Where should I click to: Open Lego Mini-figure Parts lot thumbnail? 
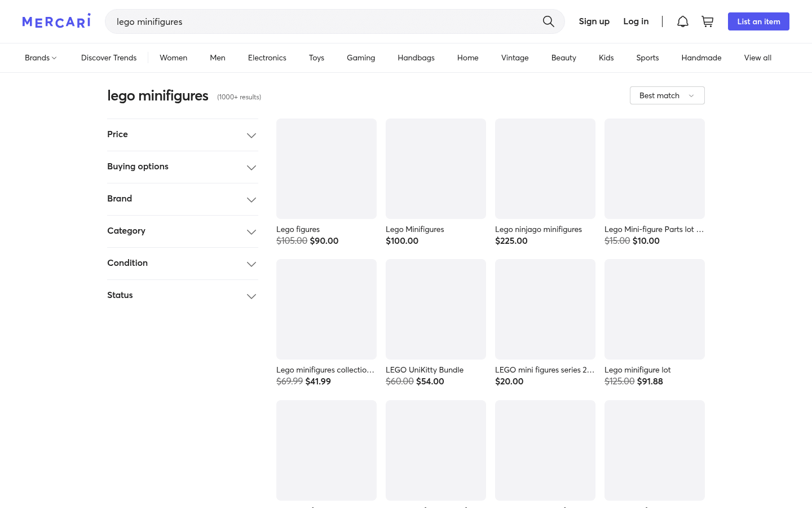pos(655,169)
